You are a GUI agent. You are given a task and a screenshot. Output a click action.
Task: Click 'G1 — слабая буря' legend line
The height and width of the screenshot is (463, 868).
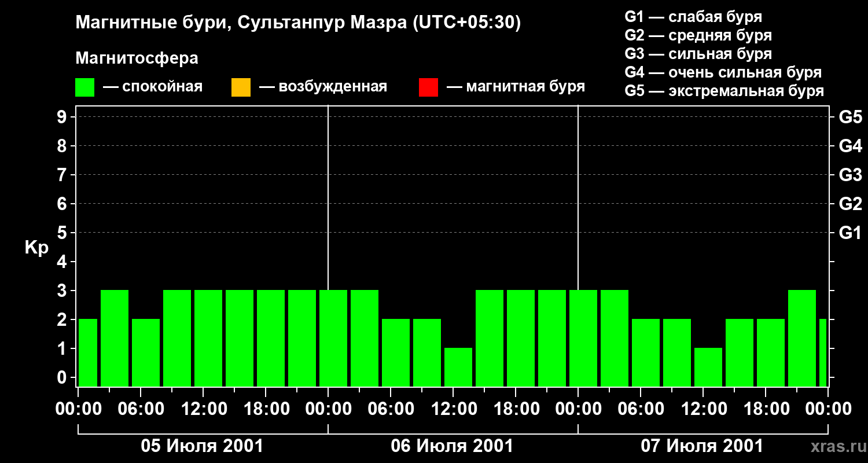pyautogui.click(x=693, y=17)
